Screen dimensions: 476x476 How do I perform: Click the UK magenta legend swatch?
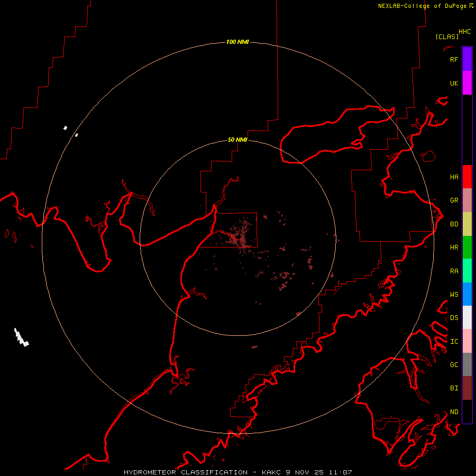pyautogui.click(x=467, y=83)
